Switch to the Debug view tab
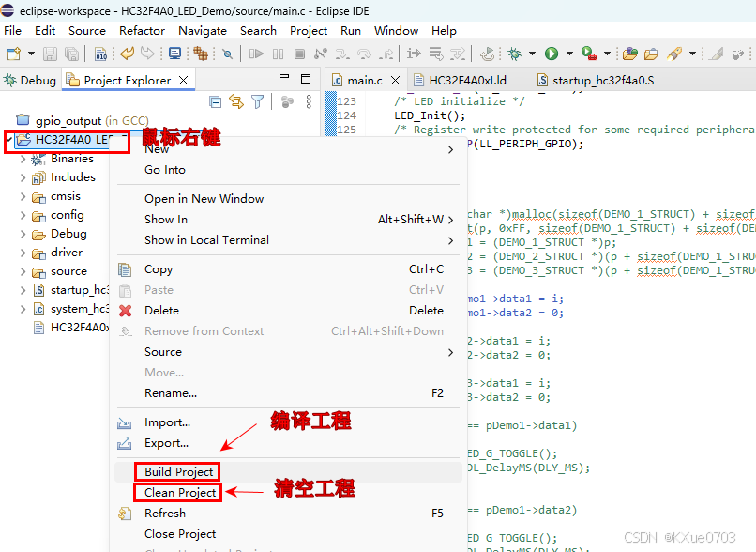 29,80
